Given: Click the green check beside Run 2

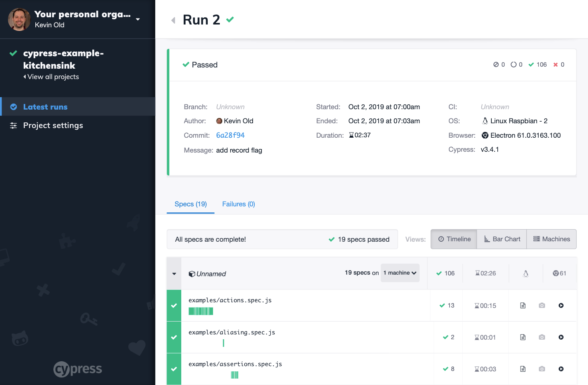Looking at the screenshot, I should pyautogui.click(x=230, y=19).
